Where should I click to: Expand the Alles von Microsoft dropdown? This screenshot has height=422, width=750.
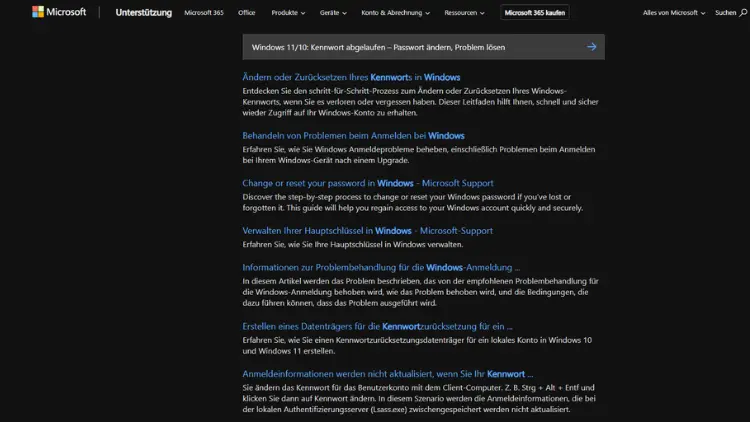tap(673, 13)
